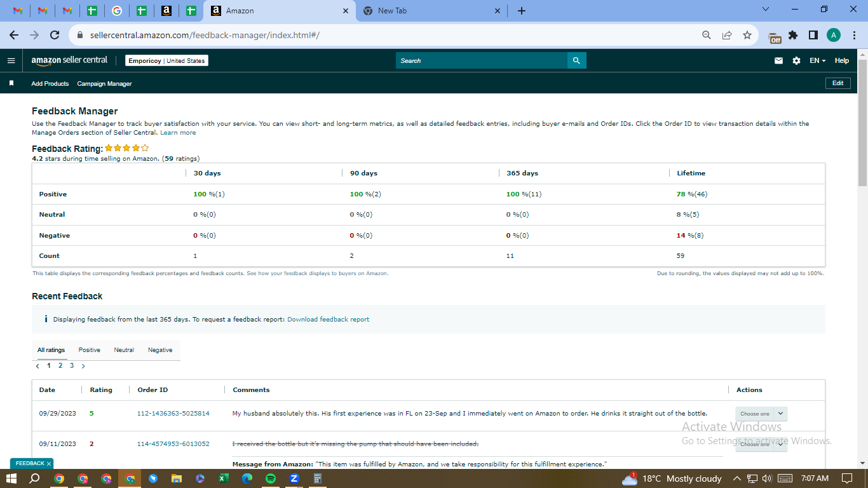Screen dimensions: 868x488
Task: Click the bookmark flag icon beside Add Products
Action: click(x=11, y=83)
